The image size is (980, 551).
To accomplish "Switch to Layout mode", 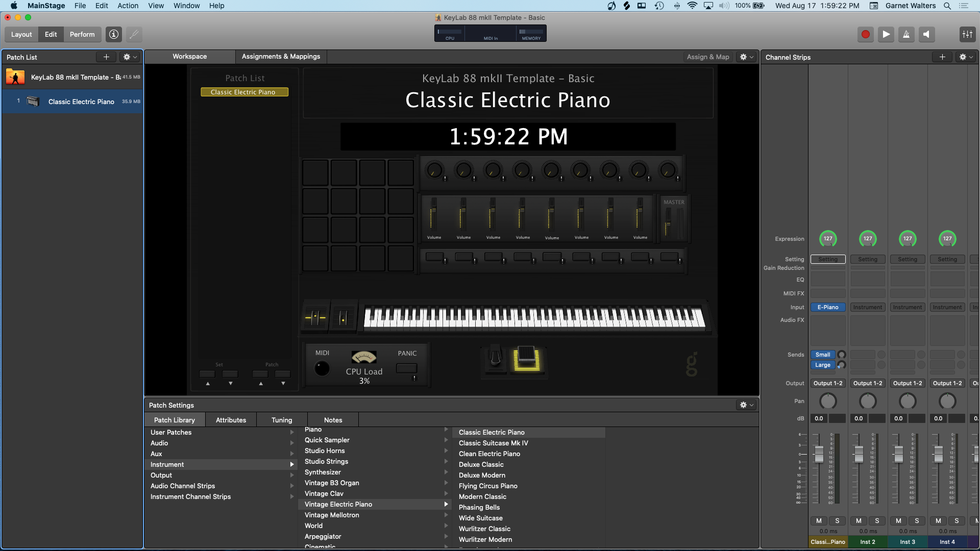I will (21, 34).
